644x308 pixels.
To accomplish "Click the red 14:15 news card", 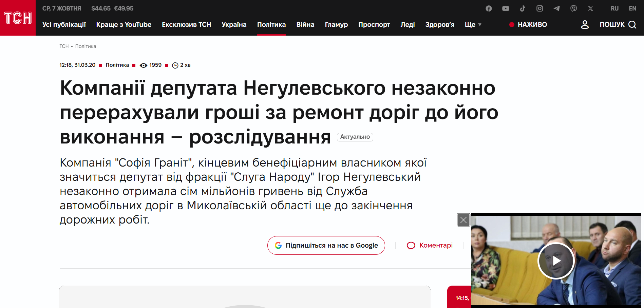I will 459,297.
